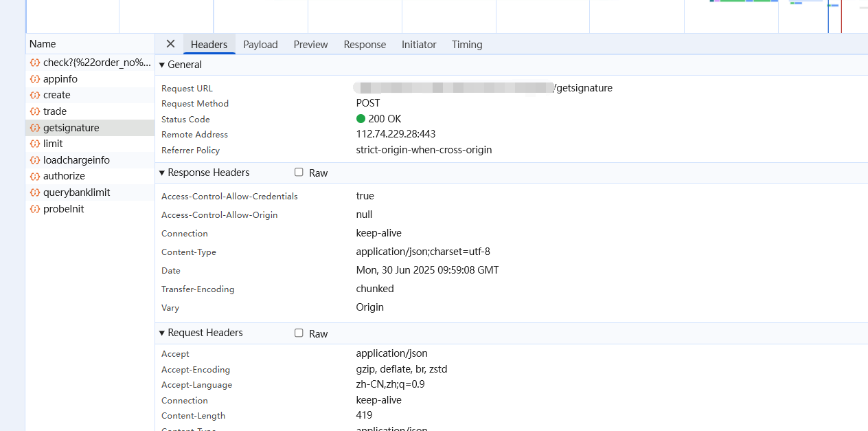Click JSON icon beside trade request
This screenshot has height=431, width=868.
click(35, 111)
